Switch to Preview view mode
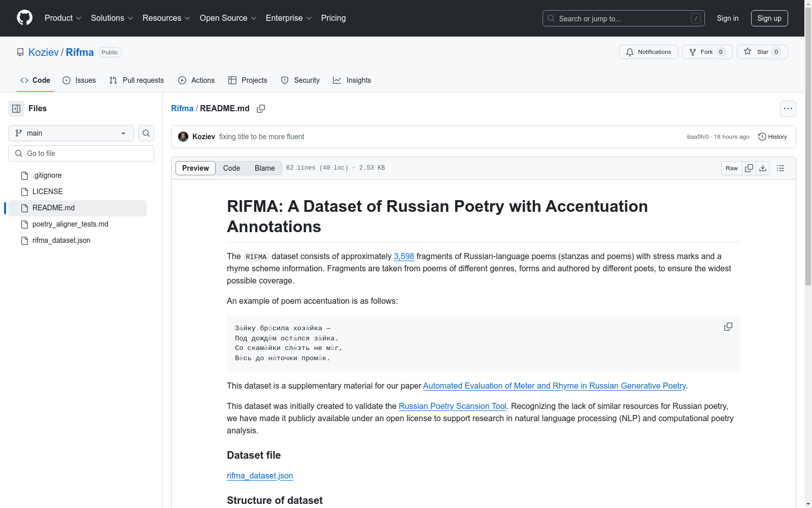The image size is (812, 508). (x=195, y=168)
